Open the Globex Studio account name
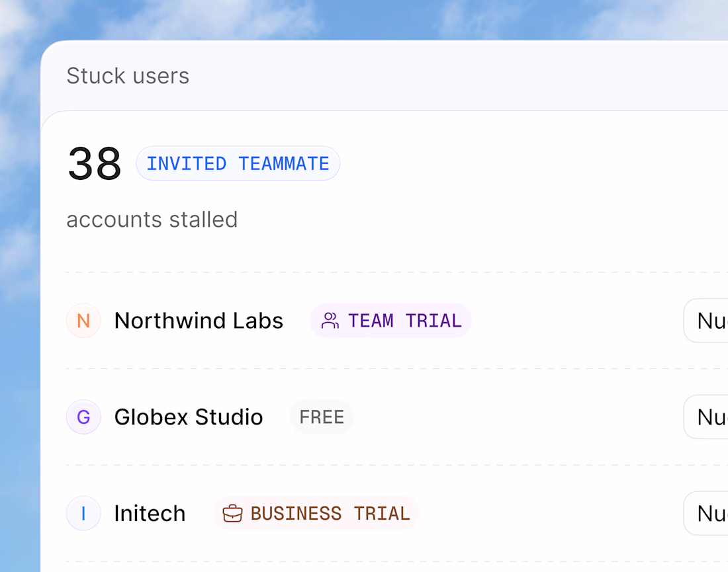 pos(189,417)
